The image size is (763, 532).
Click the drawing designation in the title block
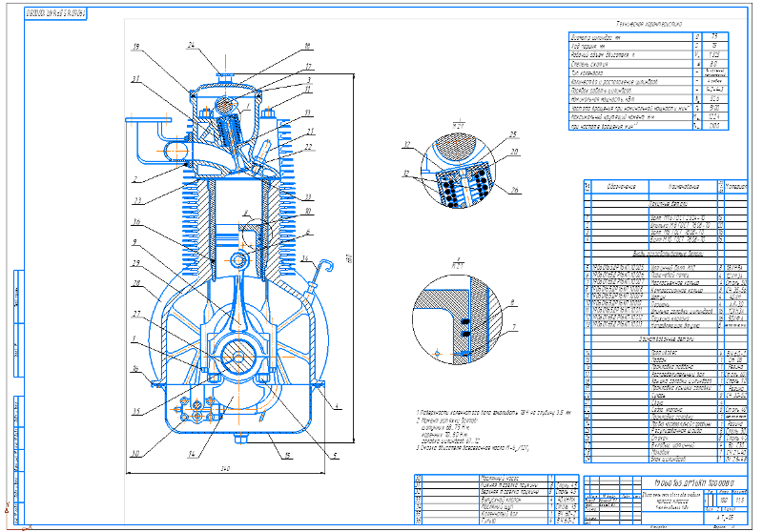click(x=695, y=484)
